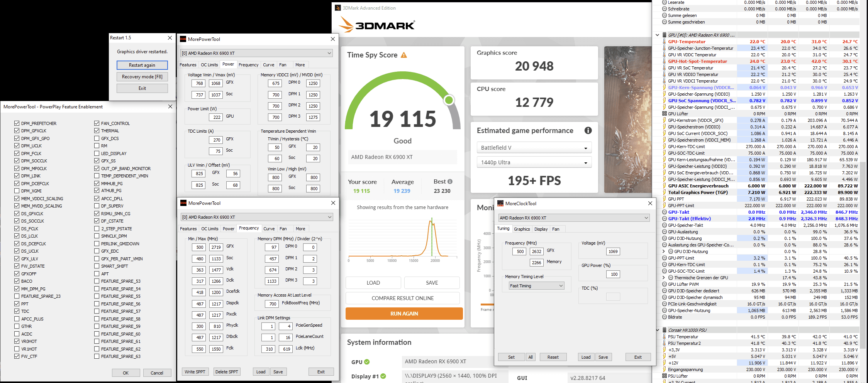Screen dimensions: 868x383
Task: Toggle the FW_CTF checkbox
Action: tap(17, 356)
